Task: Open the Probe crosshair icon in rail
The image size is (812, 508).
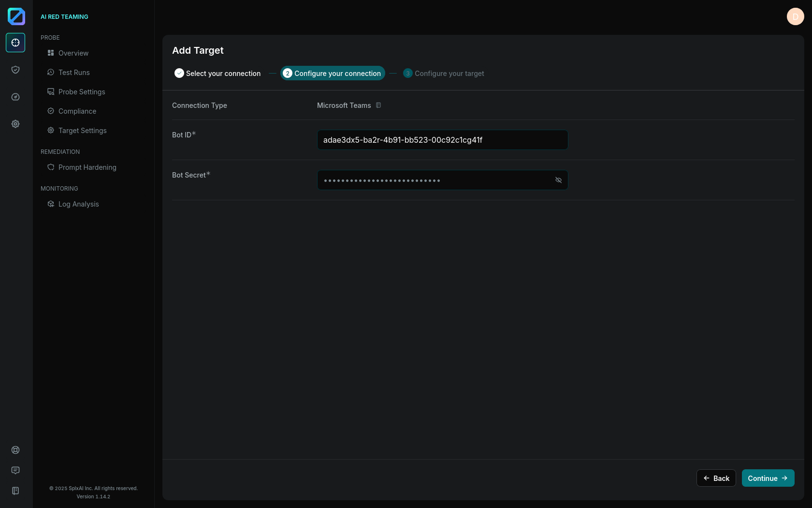Action: point(15,43)
